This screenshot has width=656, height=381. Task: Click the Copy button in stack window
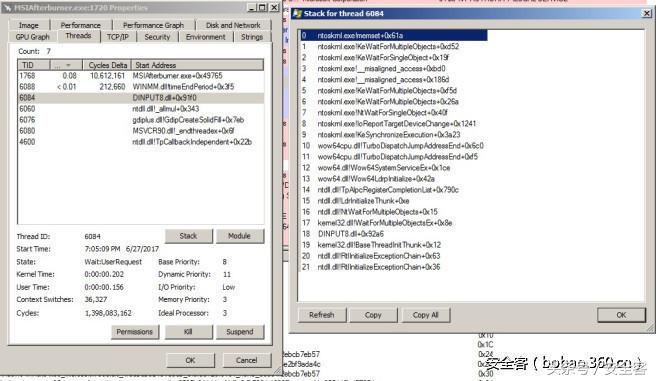(x=373, y=315)
